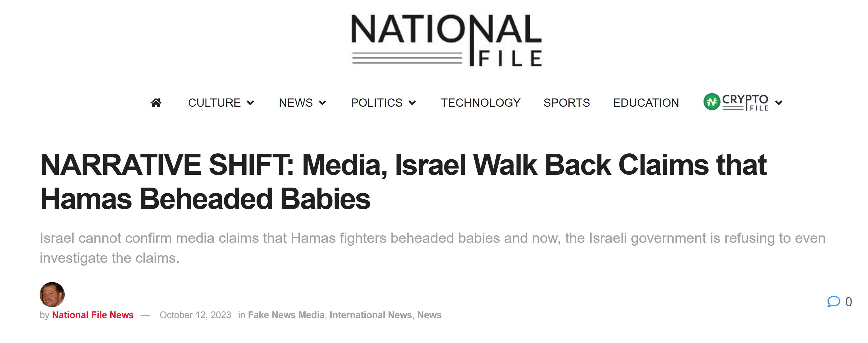This screenshot has width=868, height=343.
Task: Open the Sports menu item
Action: [566, 103]
